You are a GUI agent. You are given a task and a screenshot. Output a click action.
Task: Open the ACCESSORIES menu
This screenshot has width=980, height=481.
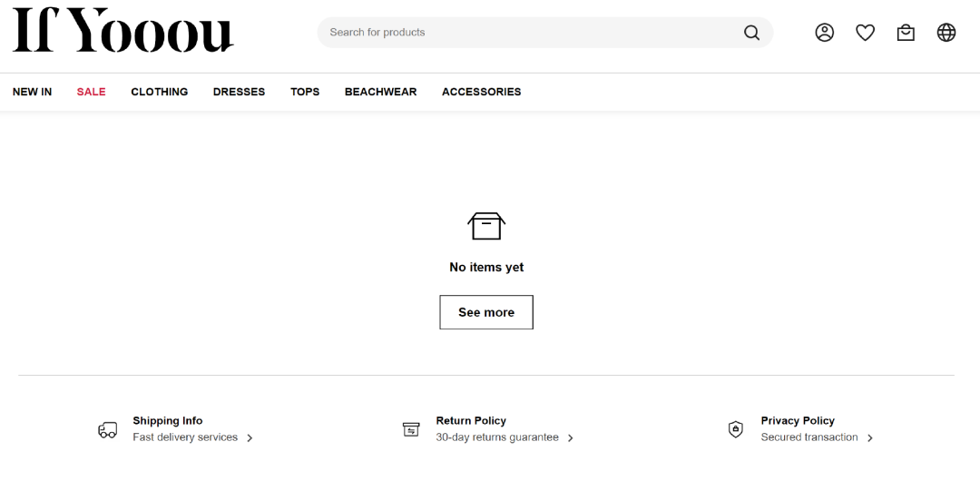coord(481,92)
